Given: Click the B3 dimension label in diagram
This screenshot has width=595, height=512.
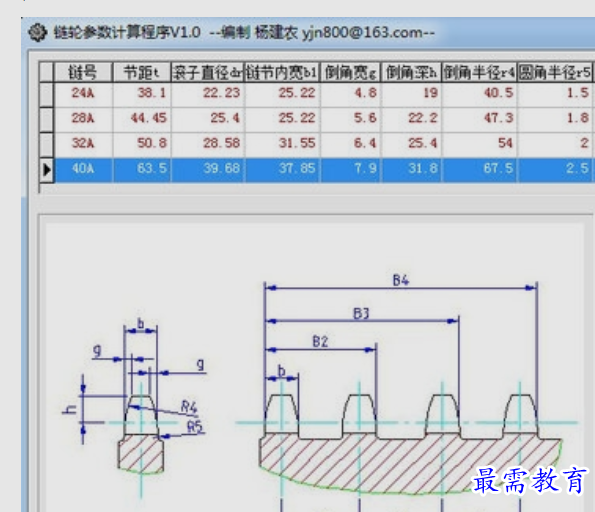Looking at the screenshot, I should point(361,314).
